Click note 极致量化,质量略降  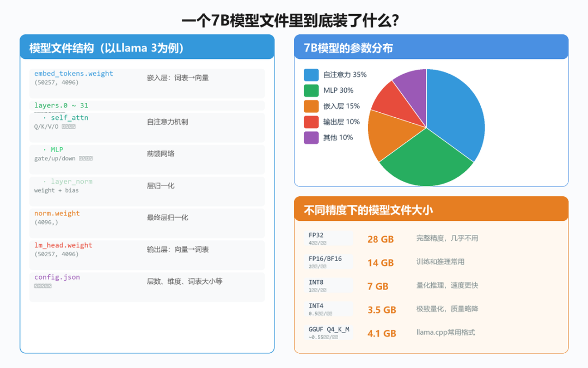tap(447, 309)
